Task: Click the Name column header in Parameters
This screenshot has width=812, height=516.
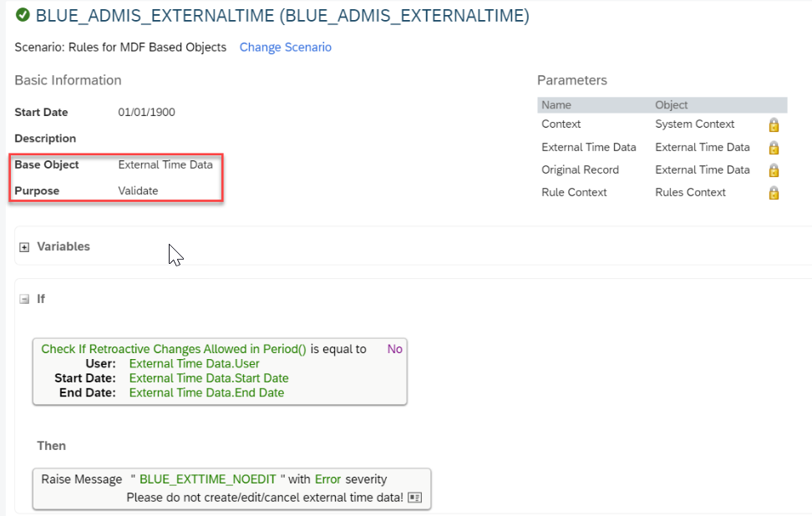Action: 556,105
